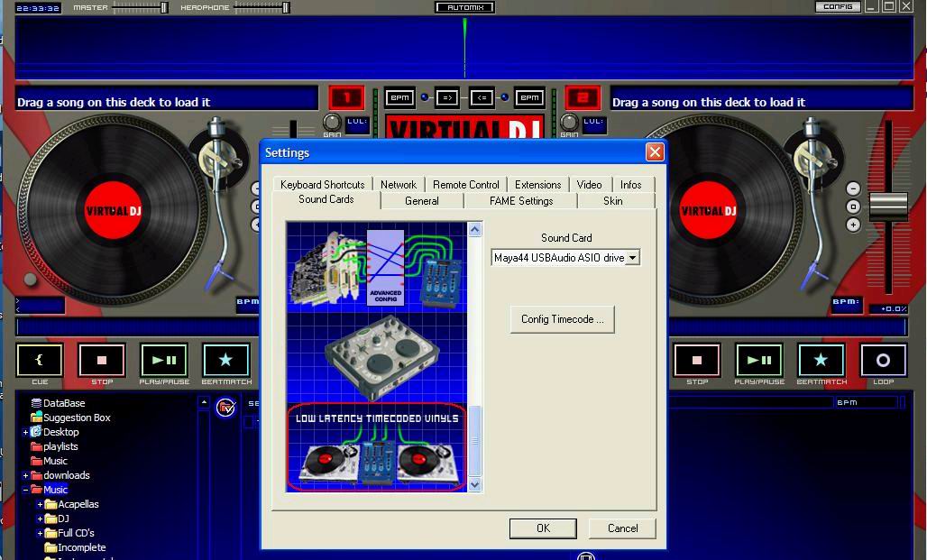Image resolution: width=927 pixels, height=560 pixels.
Task: Click the '<=' sync arrow button
Action: pos(482,97)
